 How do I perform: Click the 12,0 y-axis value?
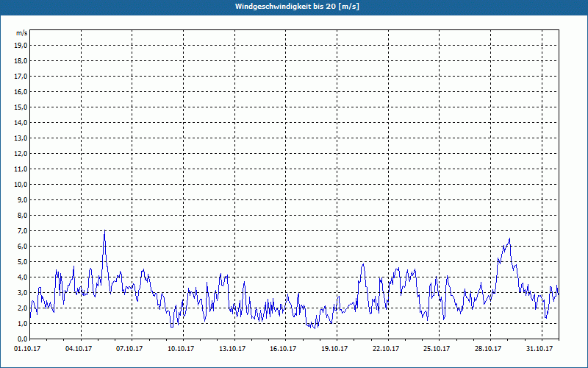click(21, 154)
